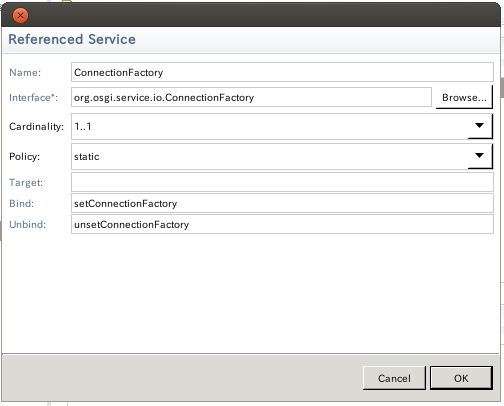Open the Interface* label link
The image size is (504, 406).
click(x=33, y=97)
